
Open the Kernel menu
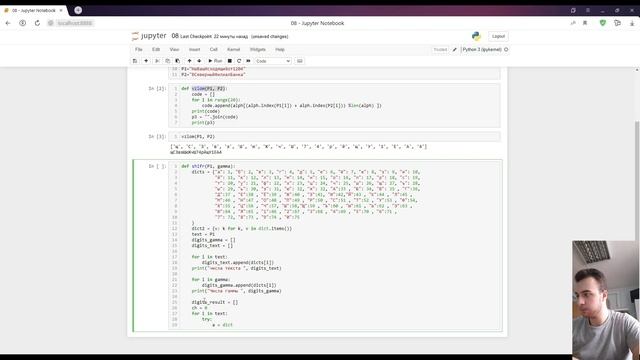click(x=233, y=49)
